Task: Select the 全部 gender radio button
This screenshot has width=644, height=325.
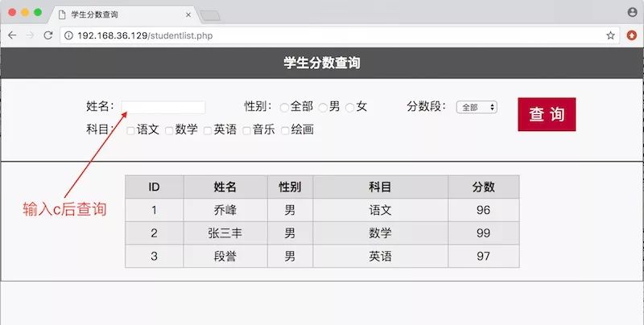Action: point(284,108)
